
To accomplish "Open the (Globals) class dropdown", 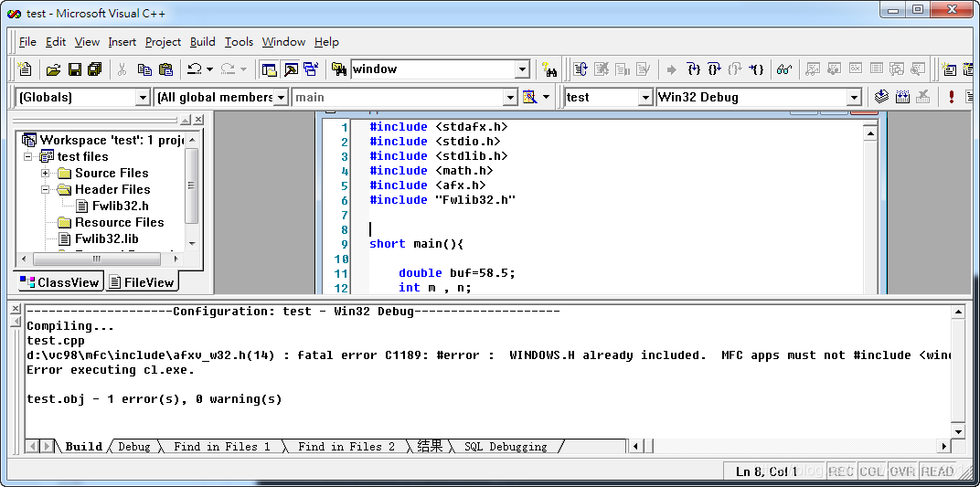I will [x=142, y=98].
